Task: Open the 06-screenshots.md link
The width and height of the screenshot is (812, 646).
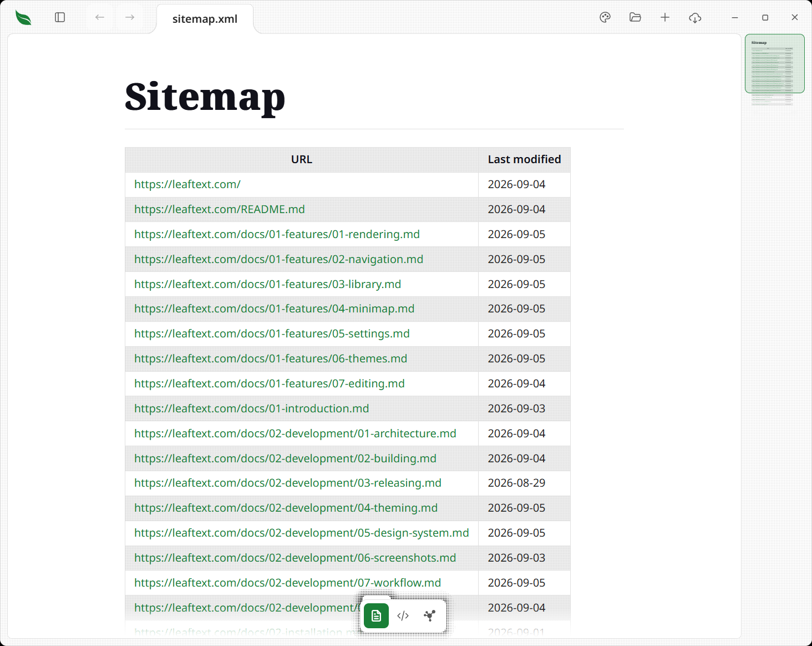Action: click(x=295, y=558)
